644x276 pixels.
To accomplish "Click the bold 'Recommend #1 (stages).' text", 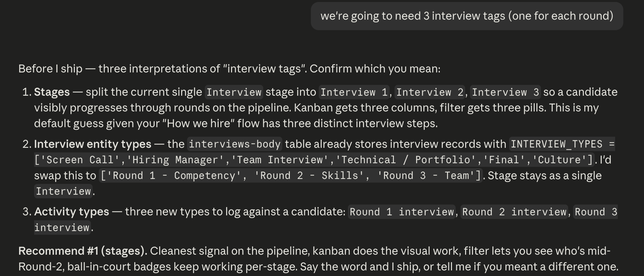I will [83, 251].
